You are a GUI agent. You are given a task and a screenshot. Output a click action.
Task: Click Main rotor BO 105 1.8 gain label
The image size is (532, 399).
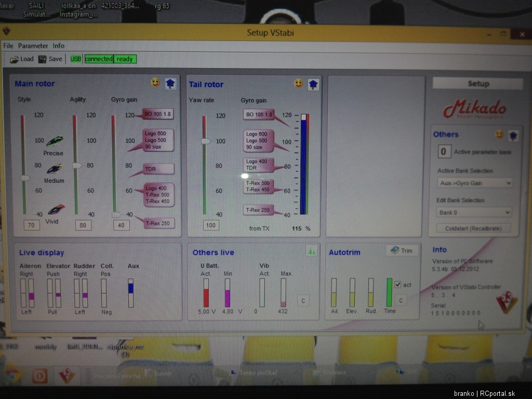click(x=158, y=114)
